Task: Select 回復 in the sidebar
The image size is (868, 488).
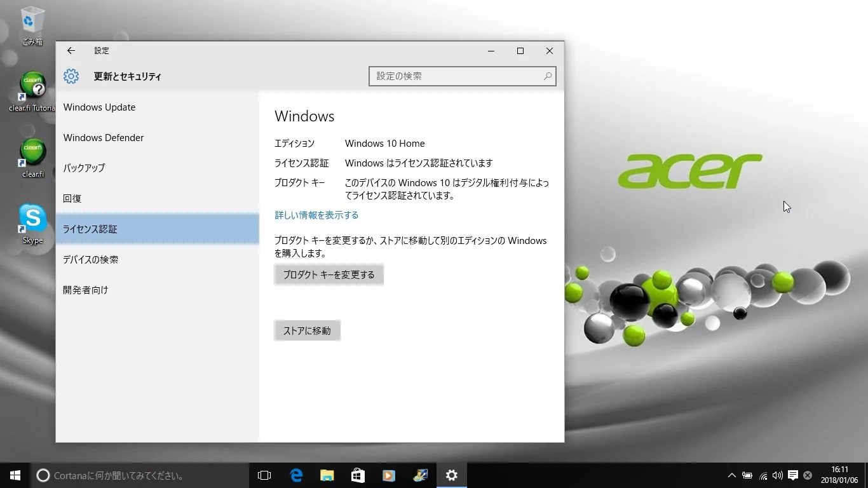Action: pyautogui.click(x=157, y=199)
